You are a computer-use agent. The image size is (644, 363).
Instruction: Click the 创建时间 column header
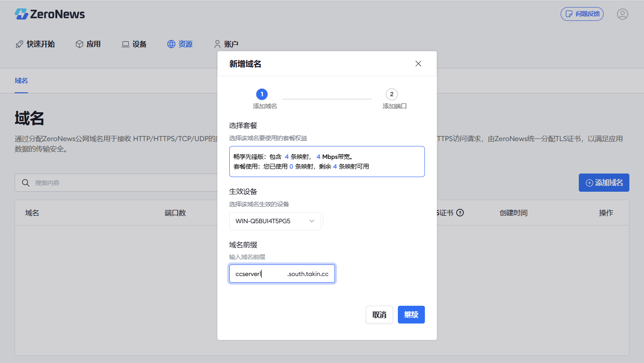tap(513, 213)
